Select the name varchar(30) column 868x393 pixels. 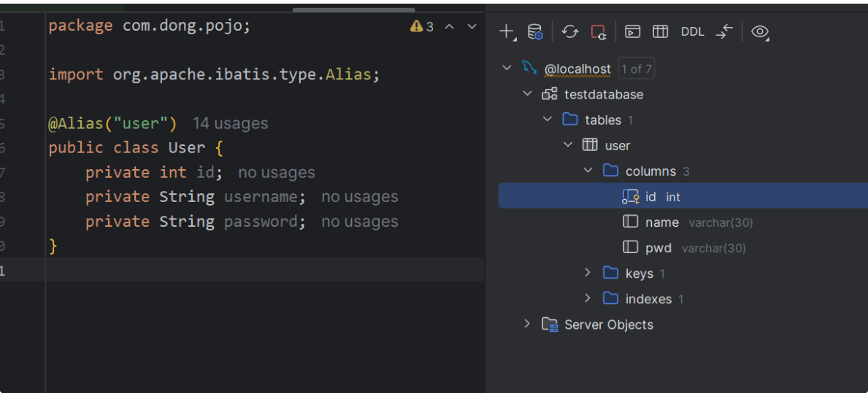(x=661, y=222)
